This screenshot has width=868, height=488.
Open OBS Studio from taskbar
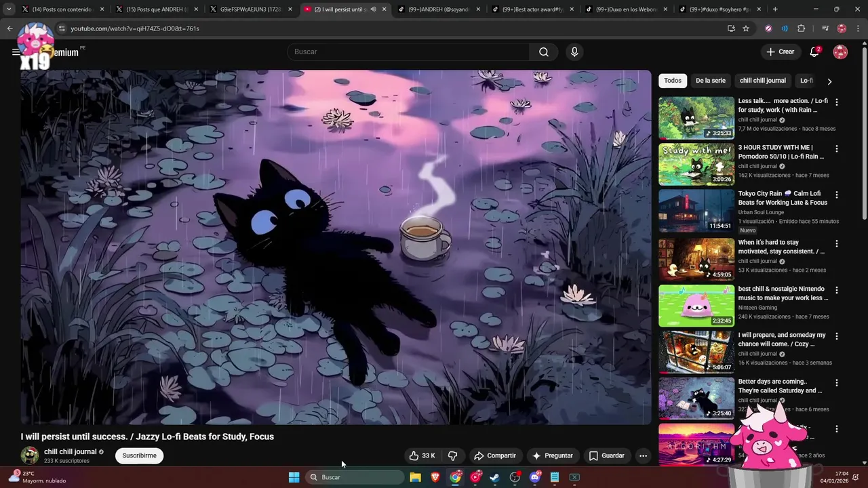515,477
